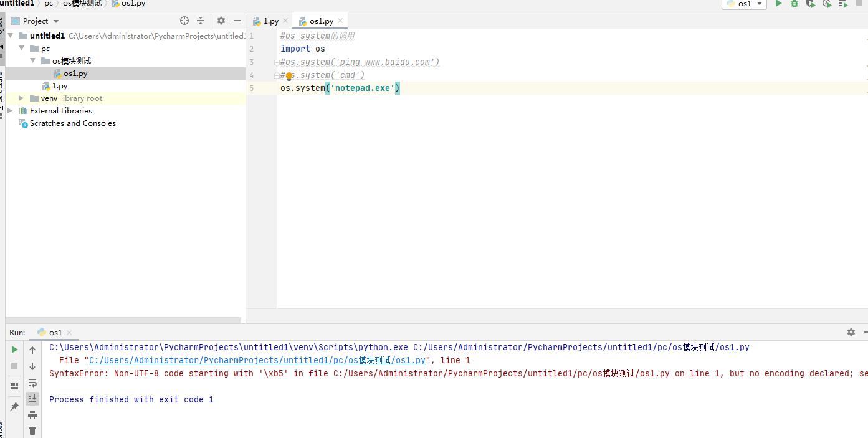Clear console with trash icon

(x=32, y=431)
